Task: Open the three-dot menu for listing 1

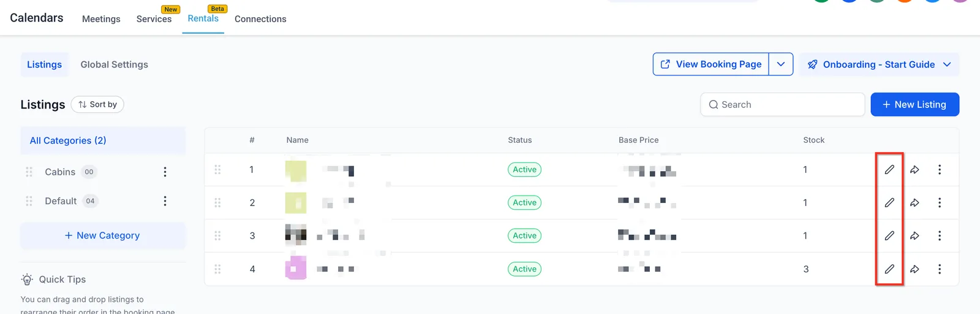Action: pyautogui.click(x=940, y=169)
